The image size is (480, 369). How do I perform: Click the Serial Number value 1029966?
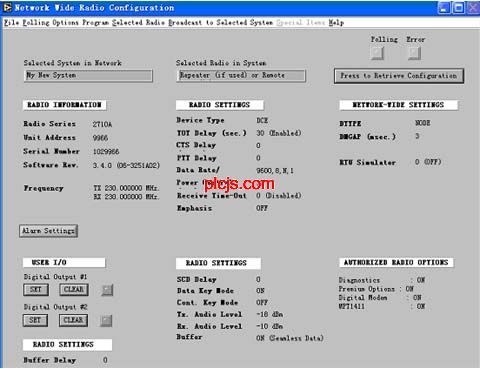pyautogui.click(x=106, y=152)
